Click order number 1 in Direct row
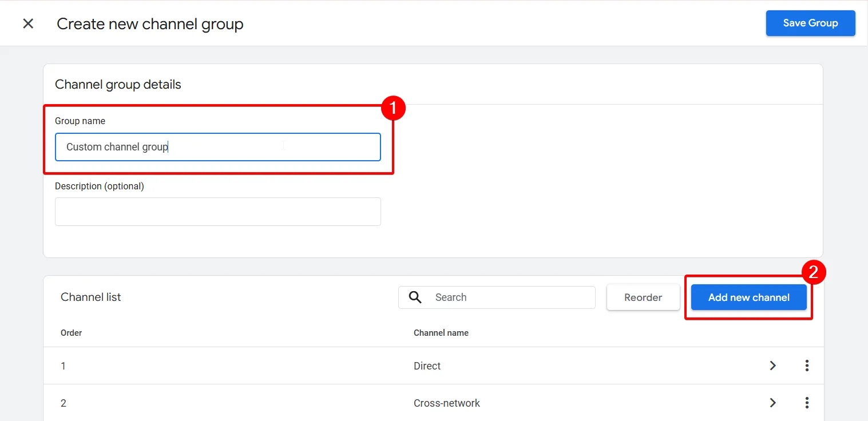Viewport: 868px width, 421px height. coord(63,366)
